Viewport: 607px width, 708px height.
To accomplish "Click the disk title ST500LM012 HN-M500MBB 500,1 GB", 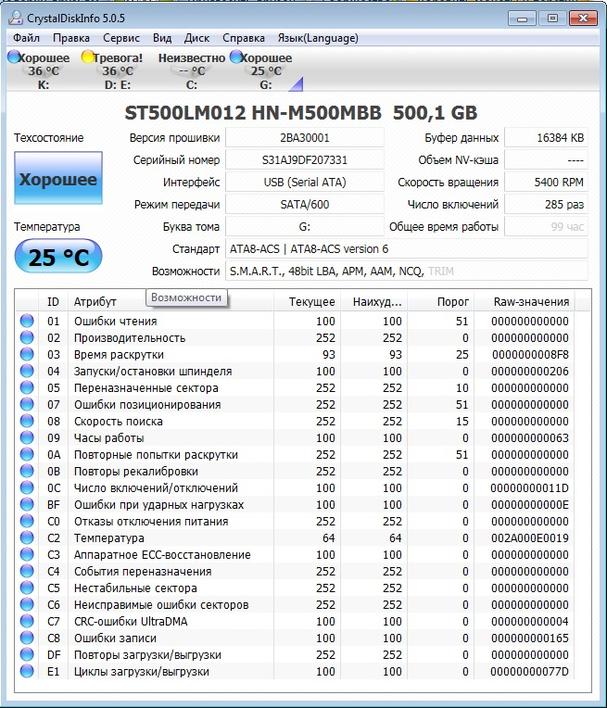I will point(301,113).
